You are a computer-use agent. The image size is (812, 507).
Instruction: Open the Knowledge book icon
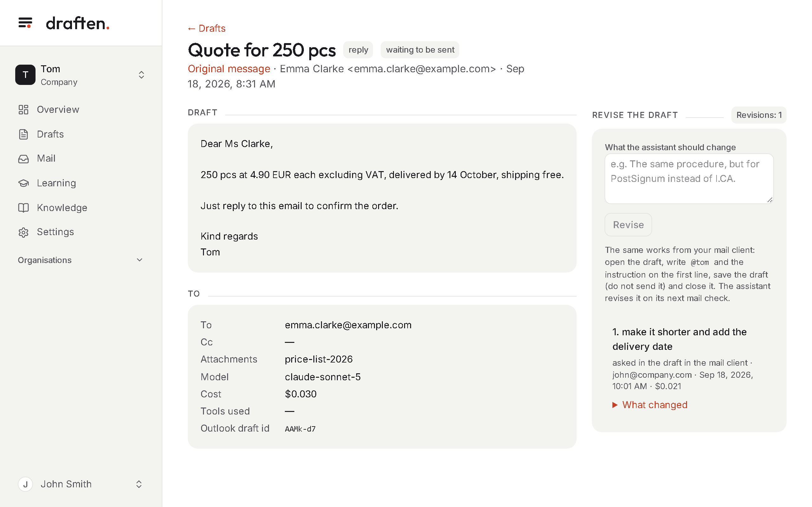click(x=23, y=208)
